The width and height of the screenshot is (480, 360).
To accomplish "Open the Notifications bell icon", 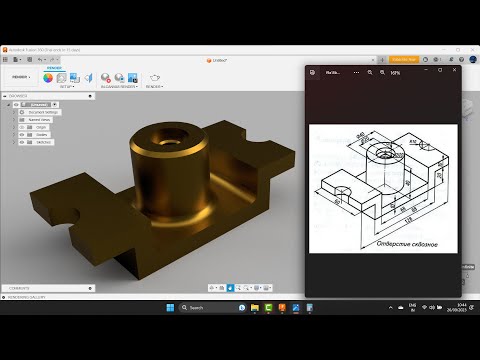I will click(x=451, y=60).
